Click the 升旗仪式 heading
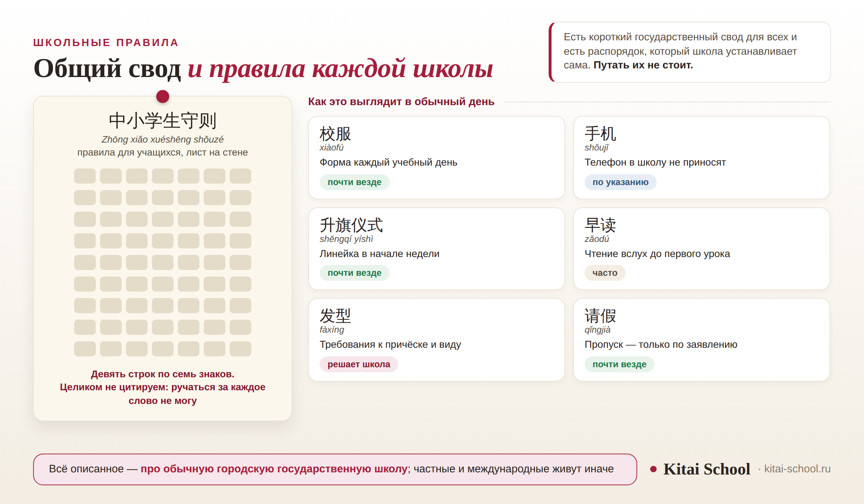 tap(351, 225)
